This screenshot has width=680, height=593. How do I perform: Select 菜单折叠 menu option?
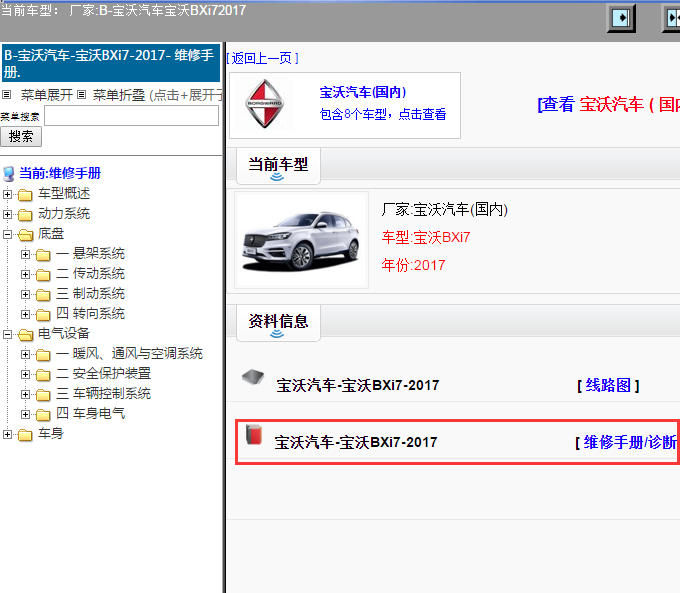[119, 95]
